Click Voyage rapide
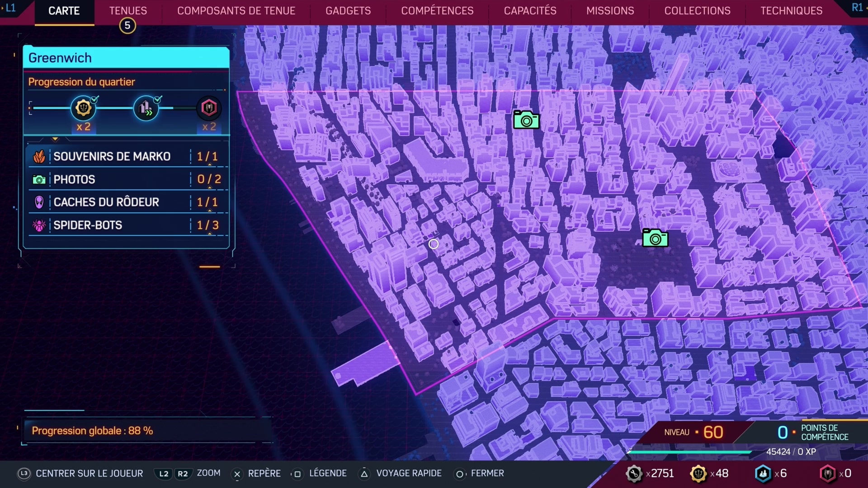 tap(409, 474)
